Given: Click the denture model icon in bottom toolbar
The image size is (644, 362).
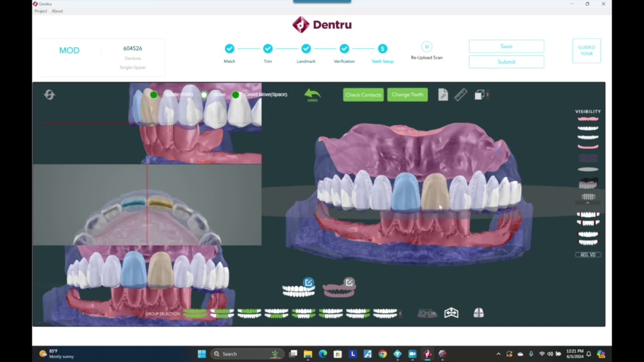Looking at the screenshot, I should coord(427,313).
